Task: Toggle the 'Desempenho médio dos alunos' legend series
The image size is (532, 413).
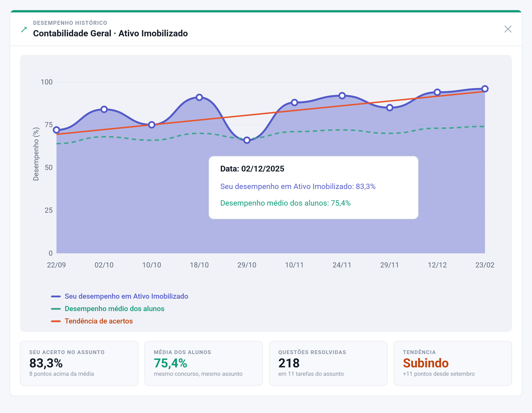Action: tap(108, 309)
